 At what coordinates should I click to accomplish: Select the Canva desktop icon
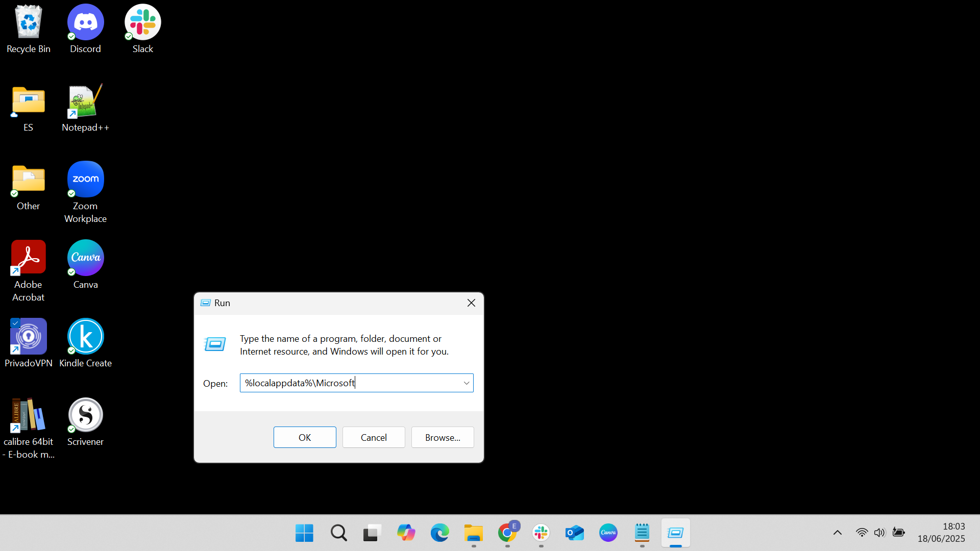coord(85,265)
